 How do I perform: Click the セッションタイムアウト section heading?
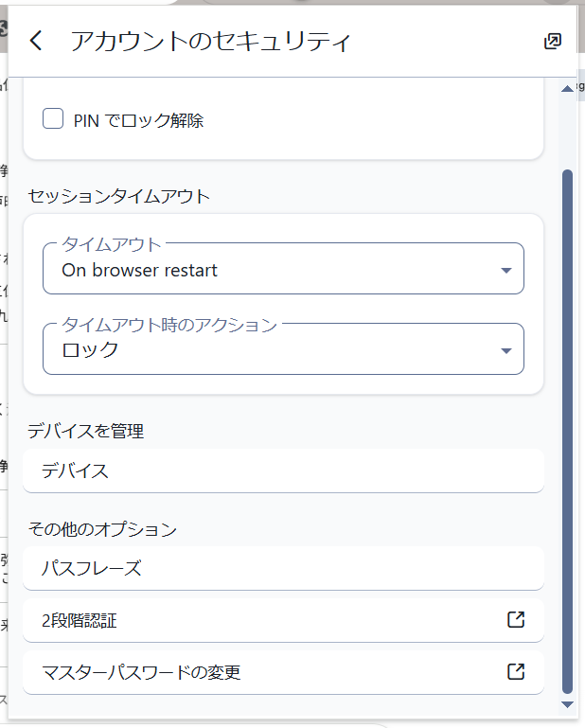point(119,196)
